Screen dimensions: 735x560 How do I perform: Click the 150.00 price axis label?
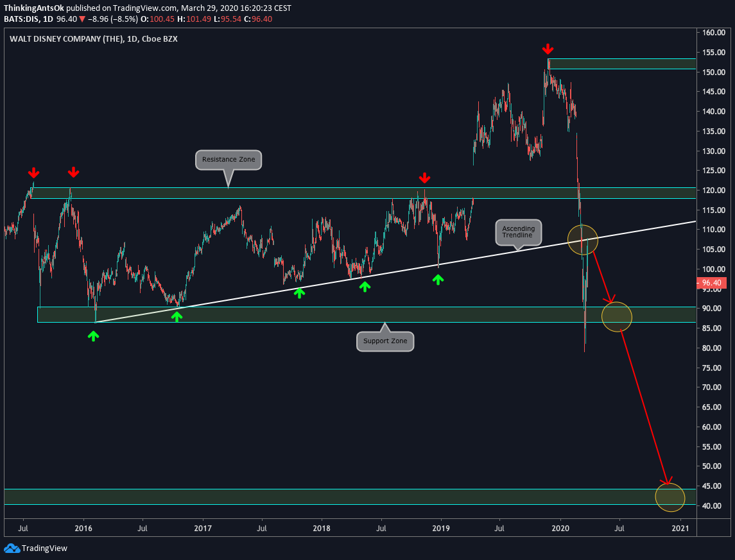tap(714, 72)
